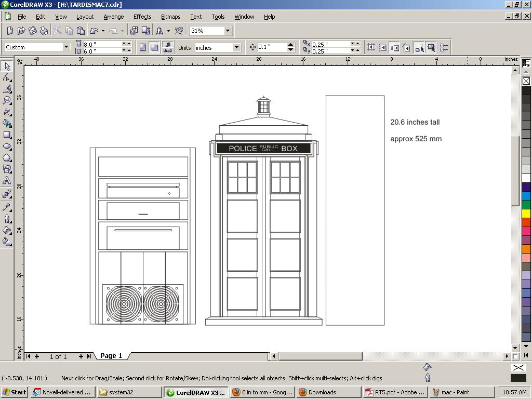The width and height of the screenshot is (532, 399).
Task: Switch to system32 taskbar folder
Action: click(129, 392)
